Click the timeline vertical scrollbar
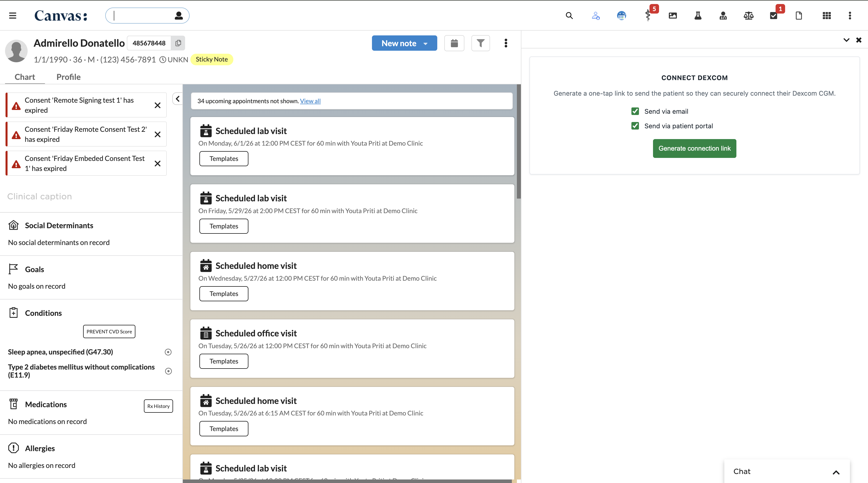 (519, 142)
